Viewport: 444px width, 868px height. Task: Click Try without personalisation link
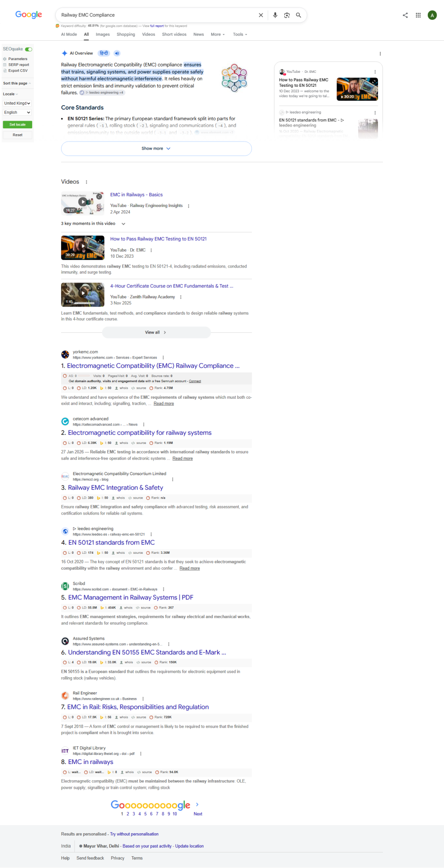(x=134, y=834)
